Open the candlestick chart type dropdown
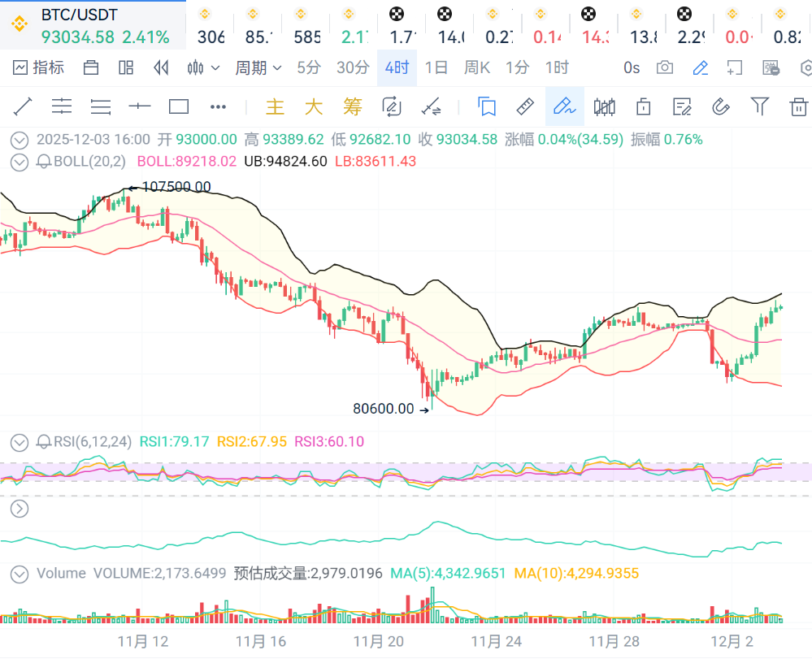 (200, 67)
